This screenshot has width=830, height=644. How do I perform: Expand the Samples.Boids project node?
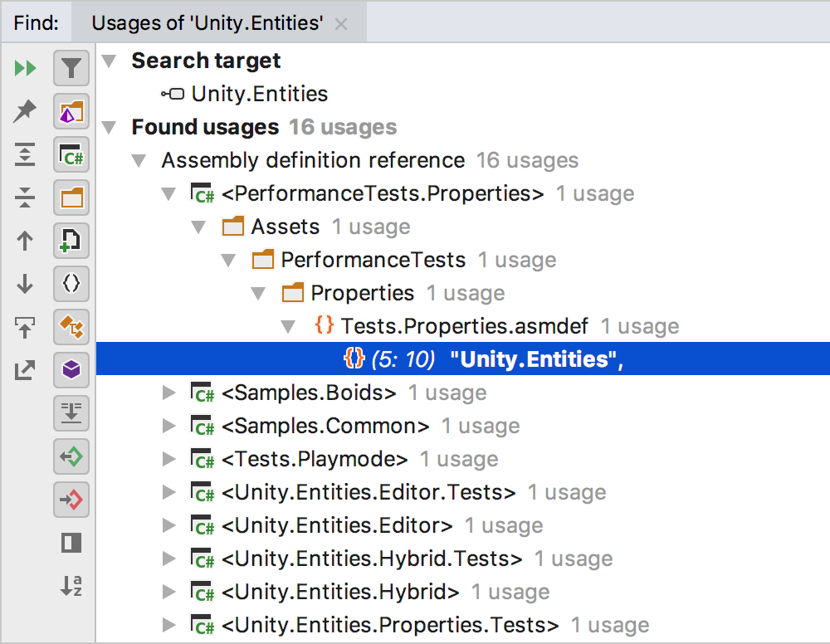tap(168, 393)
